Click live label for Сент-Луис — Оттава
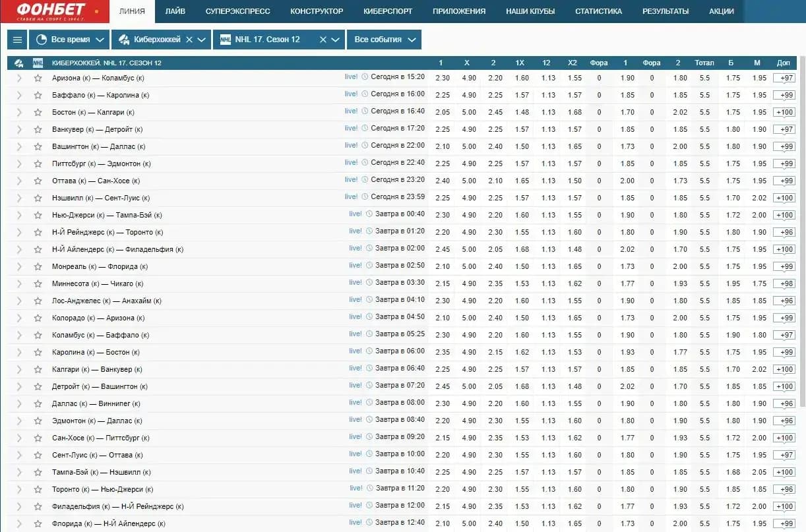Image resolution: width=806 pixels, height=532 pixels. click(356, 454)
